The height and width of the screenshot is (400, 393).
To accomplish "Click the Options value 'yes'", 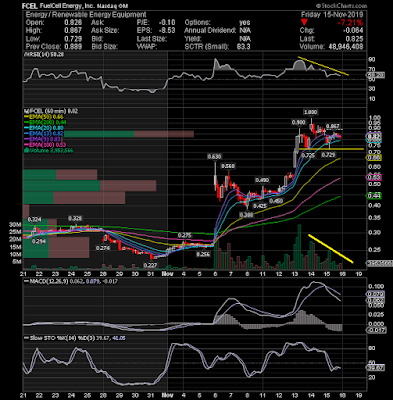I will 245,23.
